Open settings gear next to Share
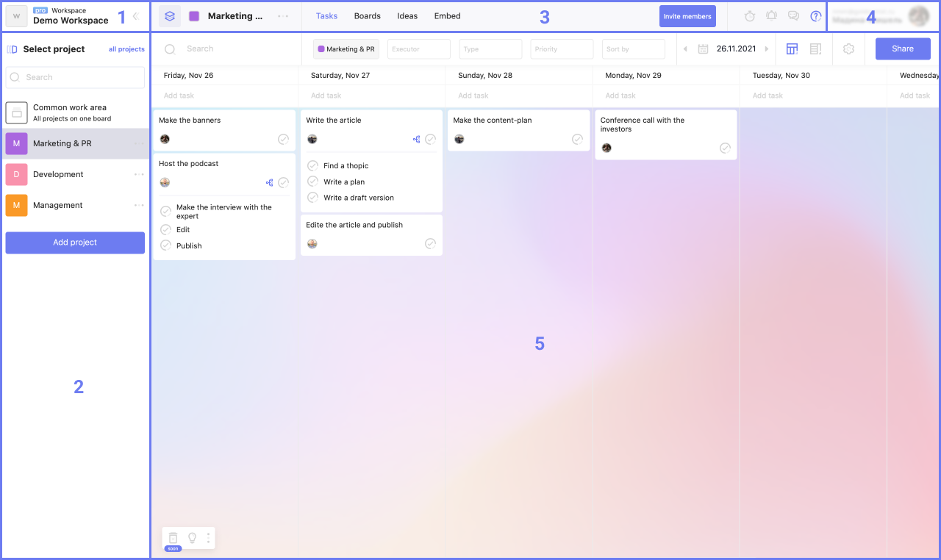 848,49
